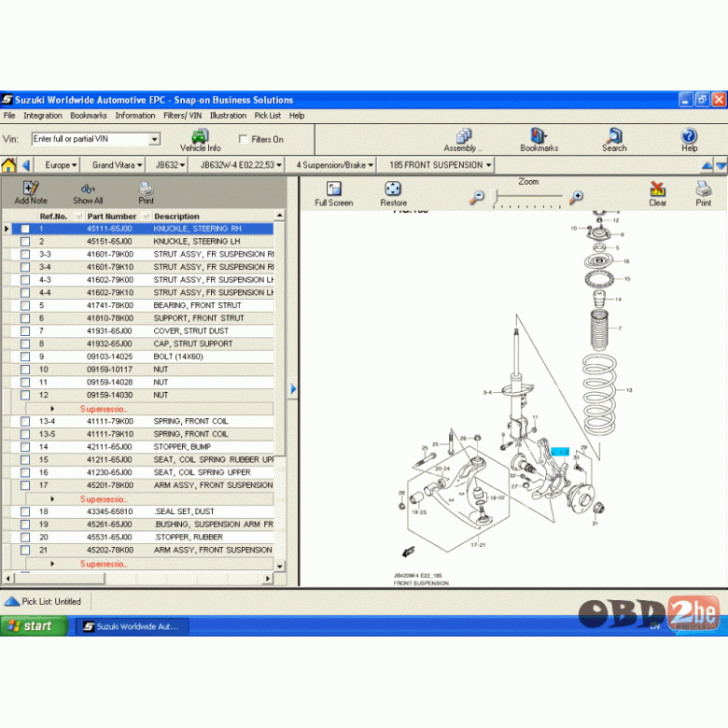
Task: Check box for KNUCKLE, STEERING LH
Action: click(25, 242)
